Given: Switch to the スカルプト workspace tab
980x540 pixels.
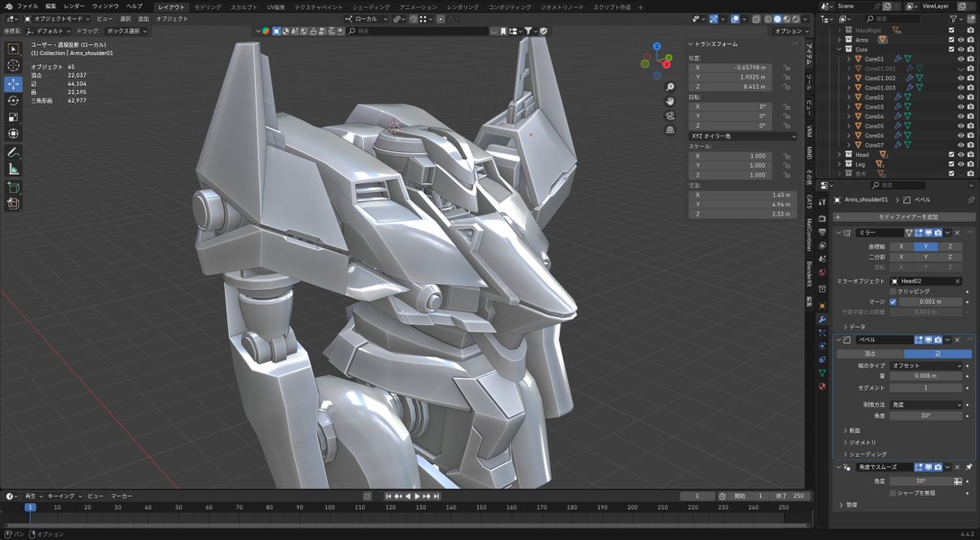Looking at the screenshot, I should (x=244, y=7).
